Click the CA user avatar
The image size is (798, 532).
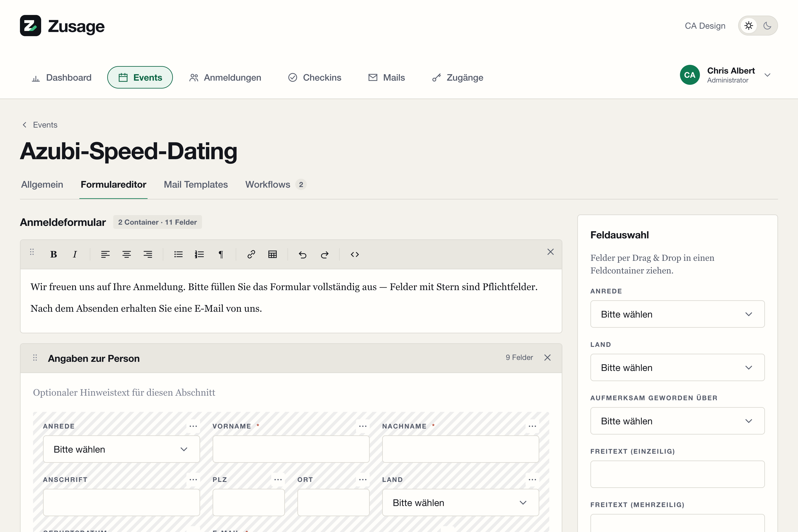[690, 75]
